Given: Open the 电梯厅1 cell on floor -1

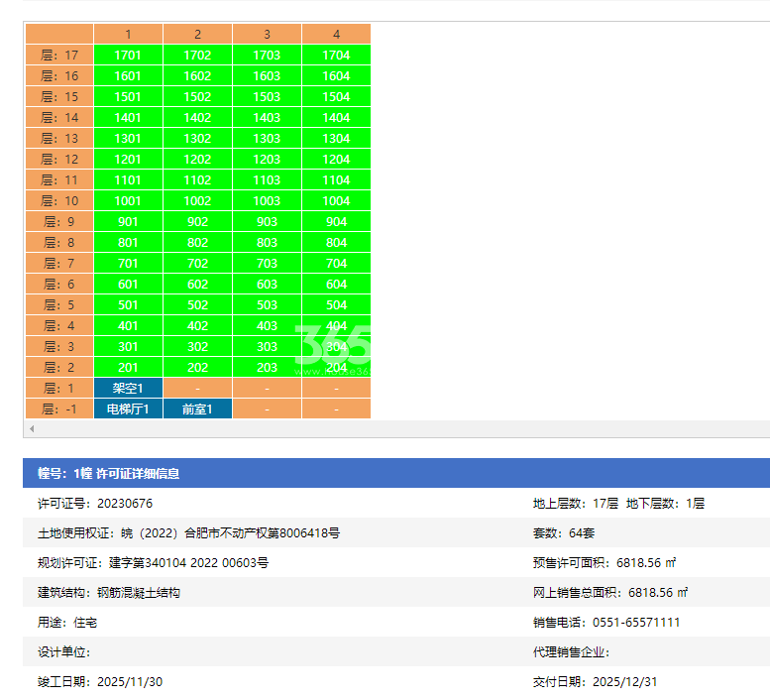Looking at the screenshot, I should click(x=128, y=408).
